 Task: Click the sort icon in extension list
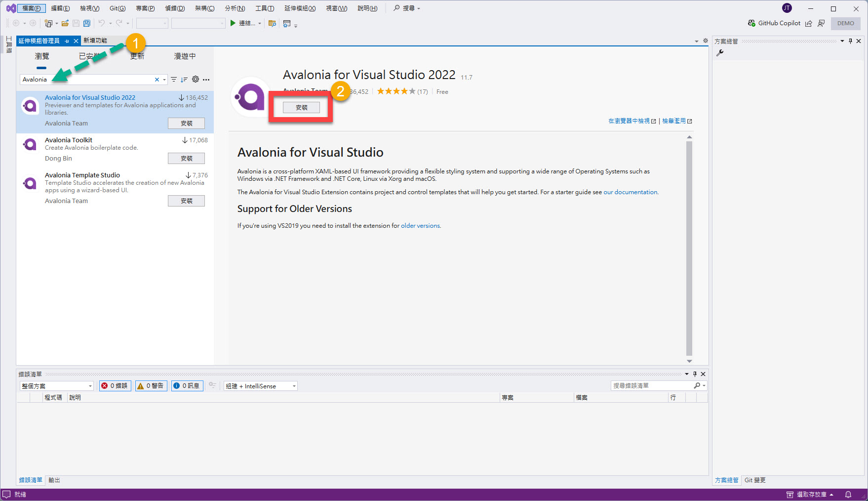[x=184, y=80]
